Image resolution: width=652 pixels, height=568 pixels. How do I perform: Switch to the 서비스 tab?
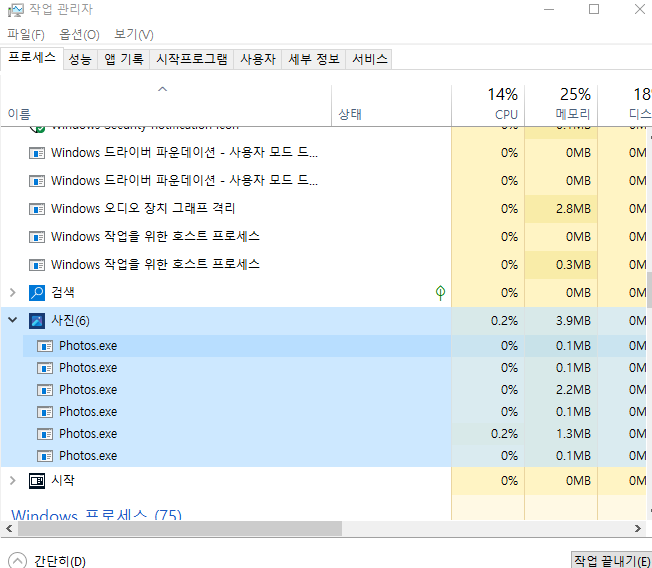pos(369,59)
